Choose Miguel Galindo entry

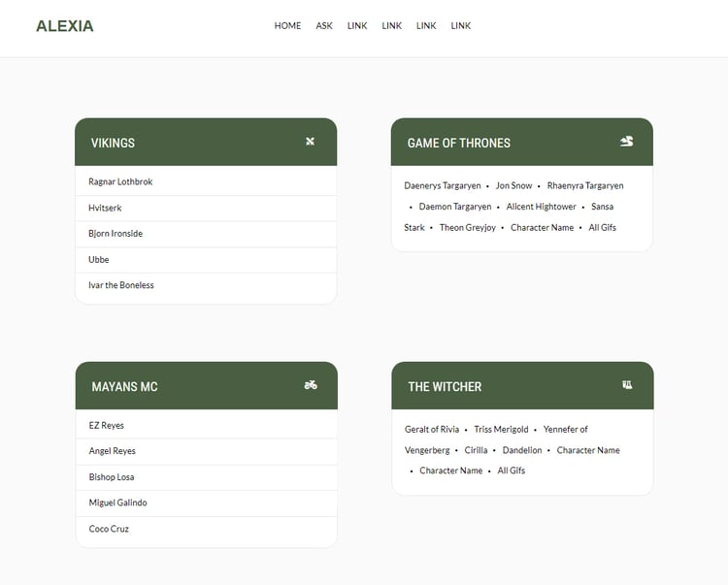point(206,503)
